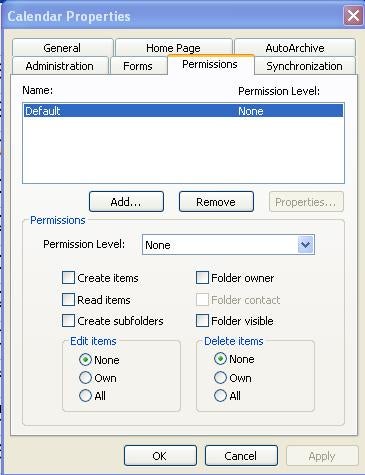Open the Home Page tab
The width and height of the screenshot is (365, 475).
173,48
